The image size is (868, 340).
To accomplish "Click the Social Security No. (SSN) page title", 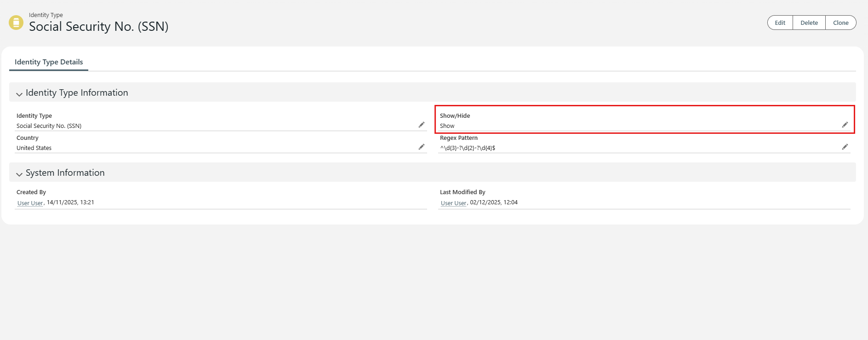I will click(x=98, y=27).
